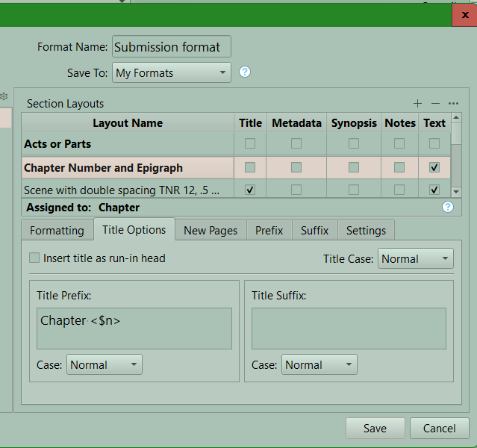Expand the Title Case dropdown
477x448 pixels.
[x=415, y=259]
